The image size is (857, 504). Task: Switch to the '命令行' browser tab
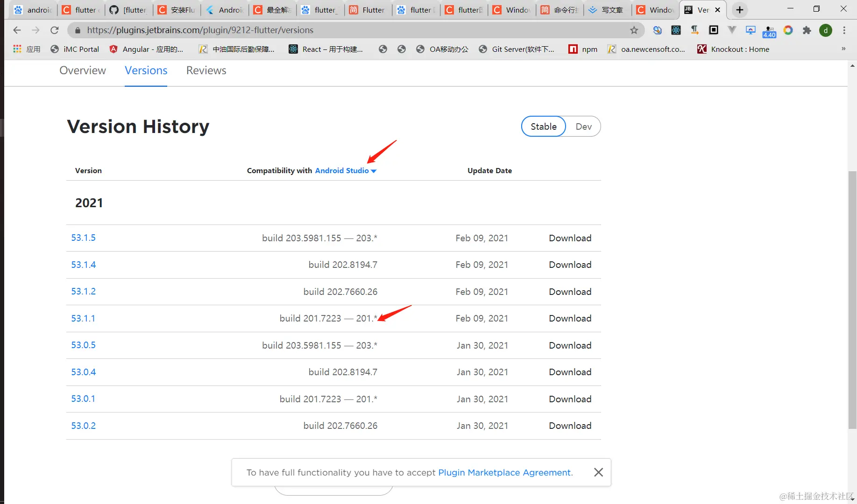coord(560,10)
